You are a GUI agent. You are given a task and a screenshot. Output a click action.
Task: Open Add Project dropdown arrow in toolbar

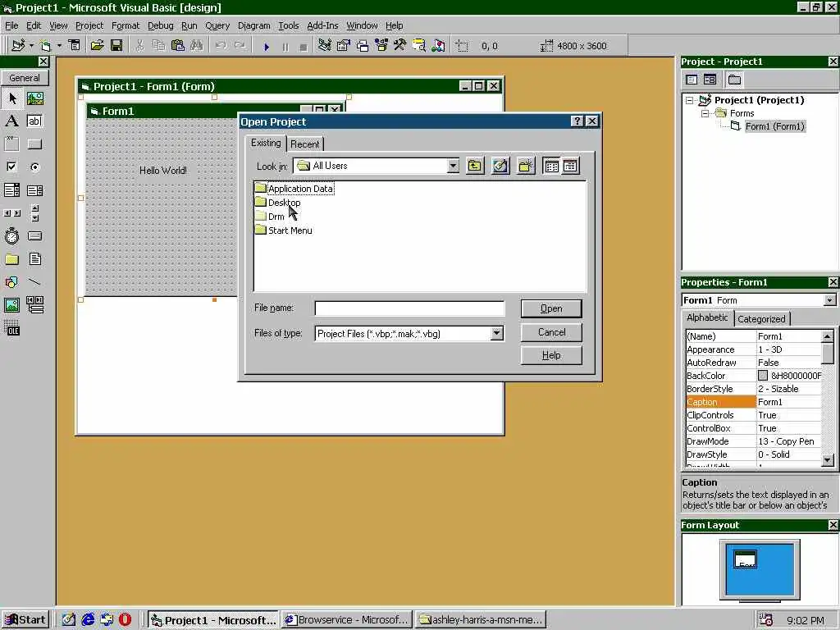click(32, 46)
